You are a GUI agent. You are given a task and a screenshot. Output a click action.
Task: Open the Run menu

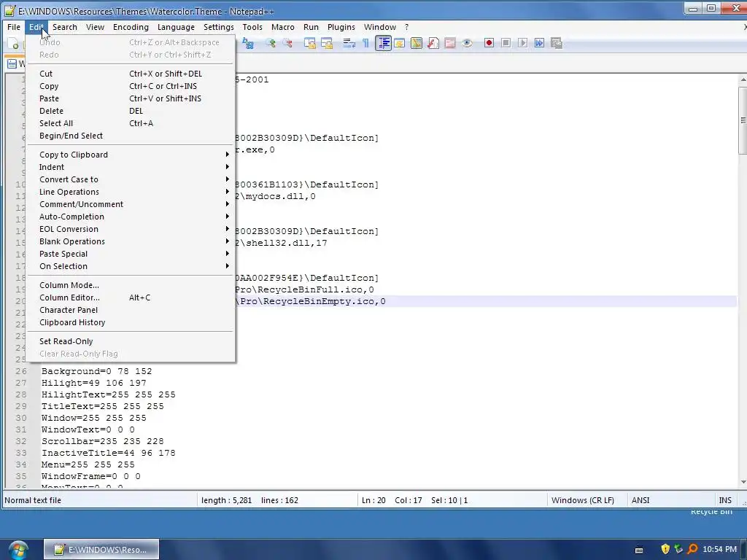[x=311, y=27]
